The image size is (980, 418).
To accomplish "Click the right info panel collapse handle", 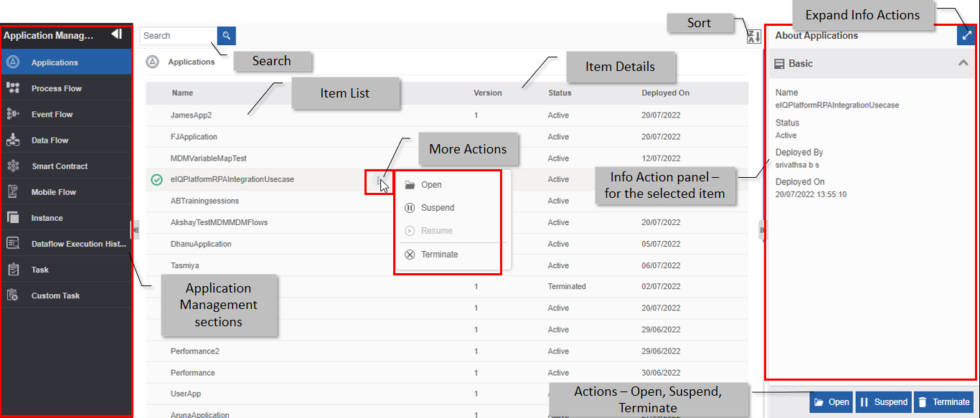I will pyautogui.click(x=763, y=229).
